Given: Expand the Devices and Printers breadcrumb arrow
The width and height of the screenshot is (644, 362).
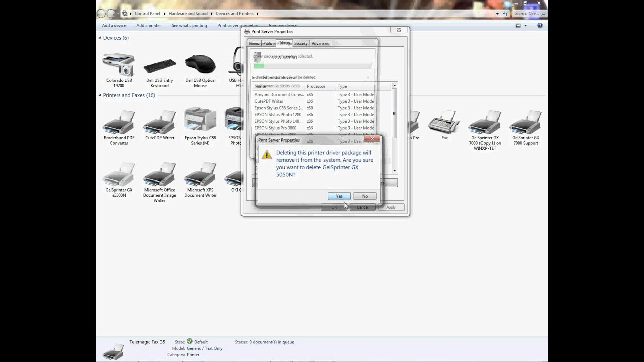Looking at the screenshot, I should [x=258, y=14].
